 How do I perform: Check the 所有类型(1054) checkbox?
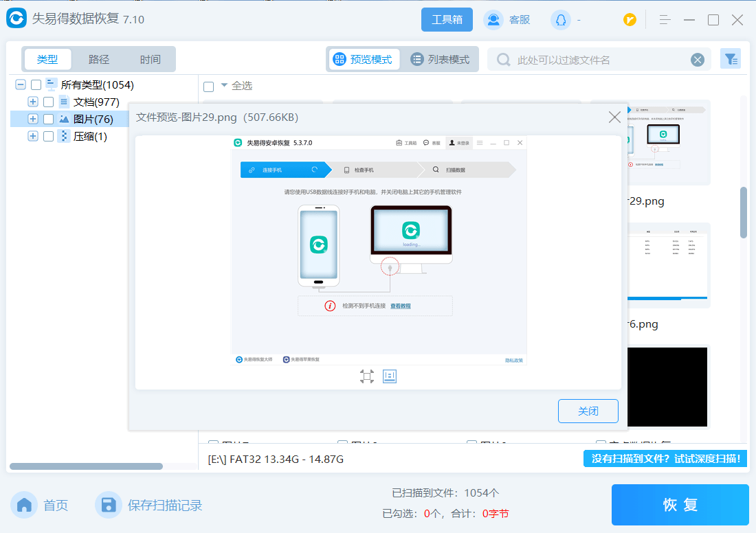(x=36, y=84)
